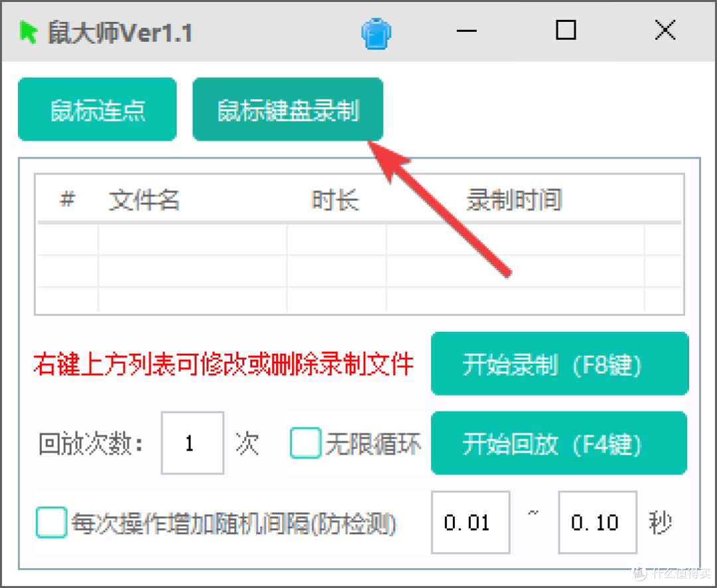Image resolution: width=717 pixels, height=588 pixels.
Task: Click the 时长 column header
Action: (335, 200)
